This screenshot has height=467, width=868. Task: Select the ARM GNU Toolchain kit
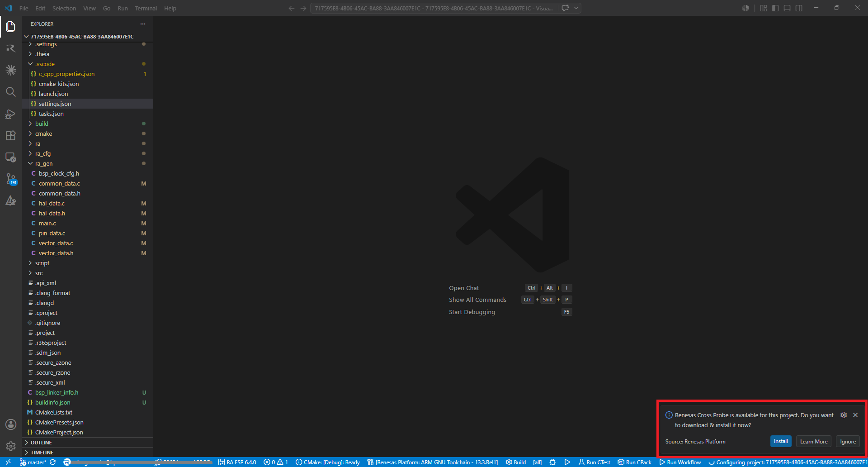433,462
